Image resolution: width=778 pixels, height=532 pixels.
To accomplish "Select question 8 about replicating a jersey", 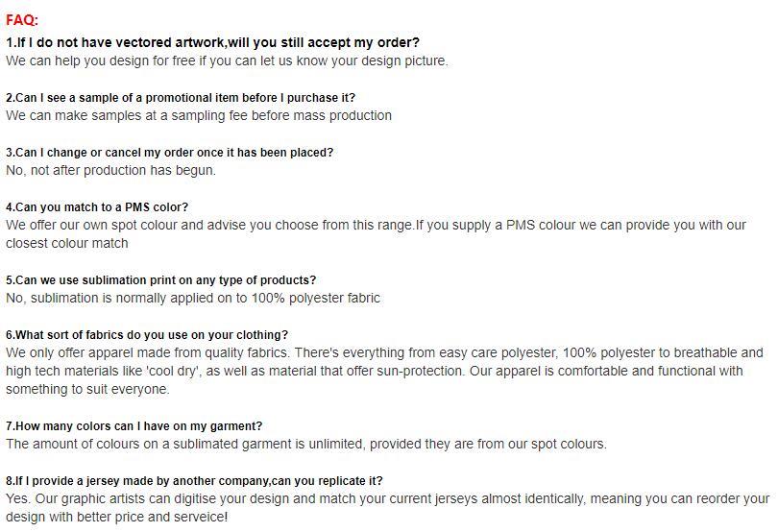I will click(x=194, y=481).
